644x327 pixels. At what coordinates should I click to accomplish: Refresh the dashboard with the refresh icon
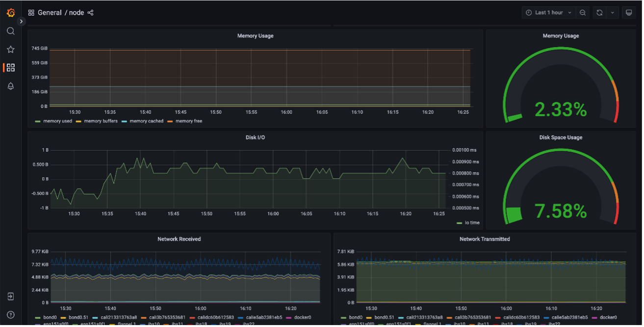click(x=599, y=13)
